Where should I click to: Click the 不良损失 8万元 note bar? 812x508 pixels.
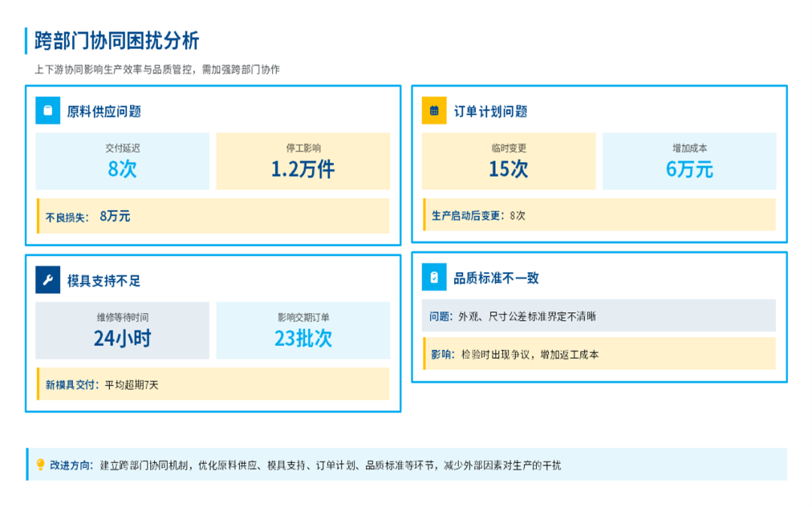213,216
